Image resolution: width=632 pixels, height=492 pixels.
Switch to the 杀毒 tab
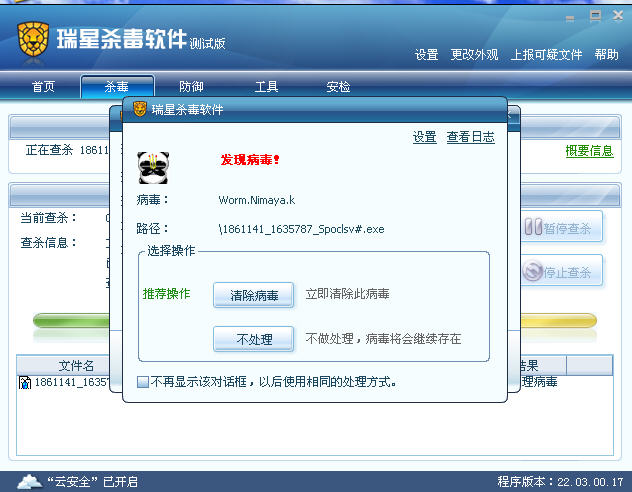click(x=117, y=87)
